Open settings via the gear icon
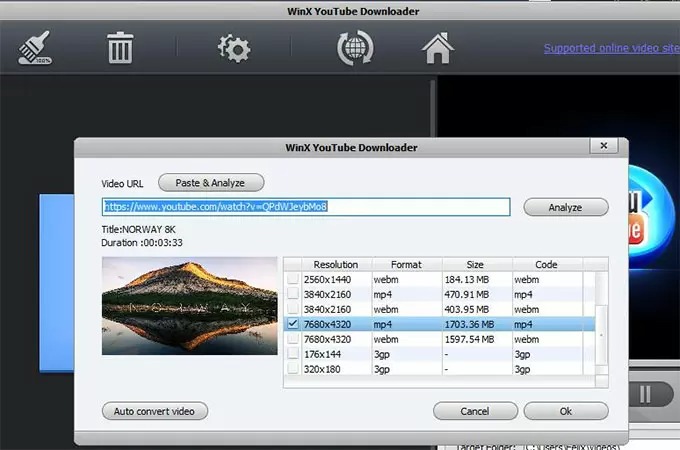680x450 pixels. pos(233,47)
